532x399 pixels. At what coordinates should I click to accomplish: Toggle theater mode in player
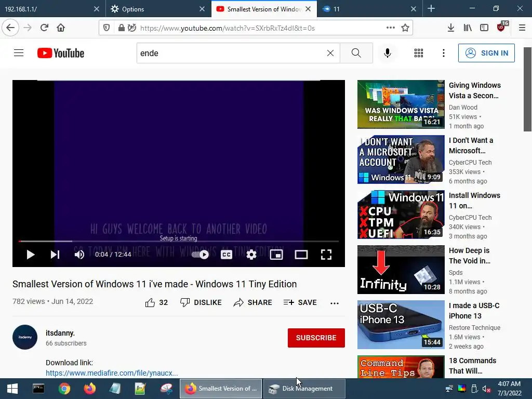pos(301,255)
